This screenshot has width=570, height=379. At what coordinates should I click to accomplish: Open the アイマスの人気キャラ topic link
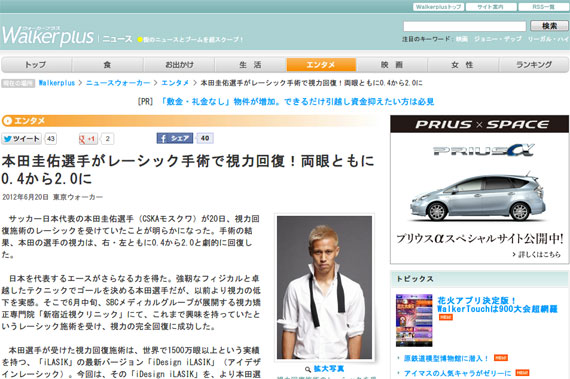pyautogui.click(x=457, y=373)
